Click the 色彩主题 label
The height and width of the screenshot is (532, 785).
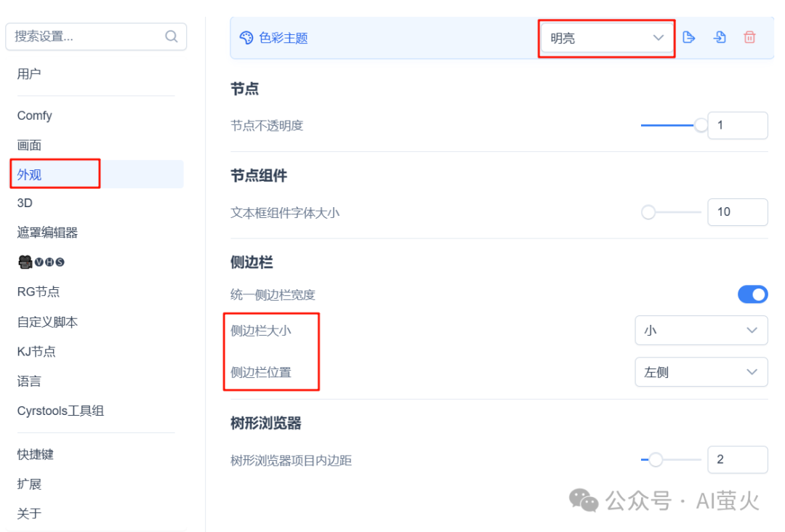pos(283,38)
